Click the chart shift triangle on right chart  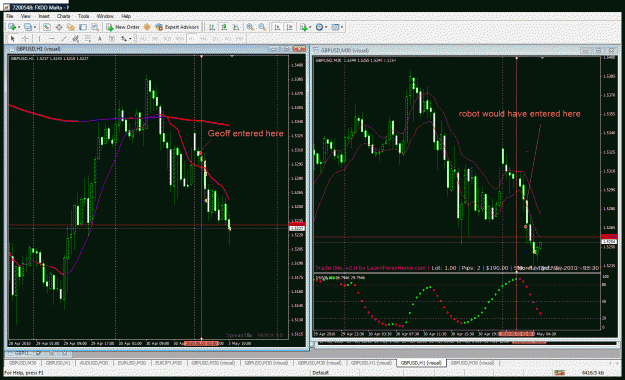coord(542,58)
